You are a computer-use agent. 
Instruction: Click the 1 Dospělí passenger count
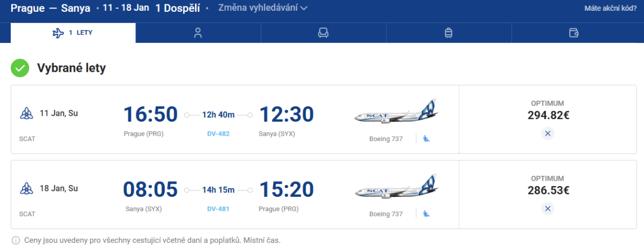click(x=178, y=8)
